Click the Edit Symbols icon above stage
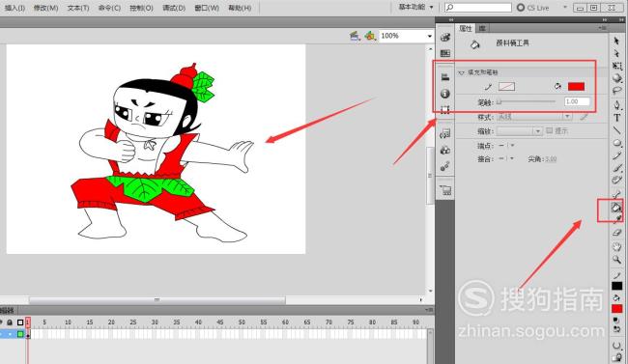 (x=370, y=36)
